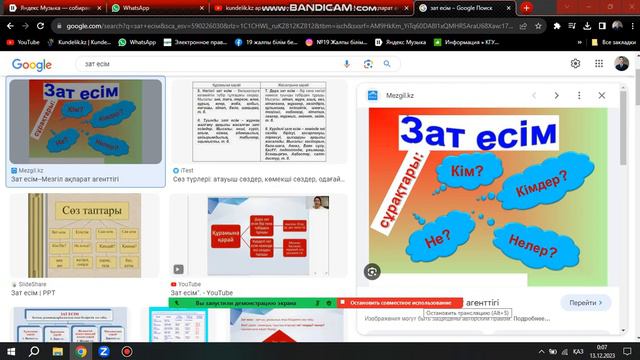This screenshot has height=360, width=640.
Task: Open iTest Сөз түрлері thumbnail
Action: tap(259, 121)
